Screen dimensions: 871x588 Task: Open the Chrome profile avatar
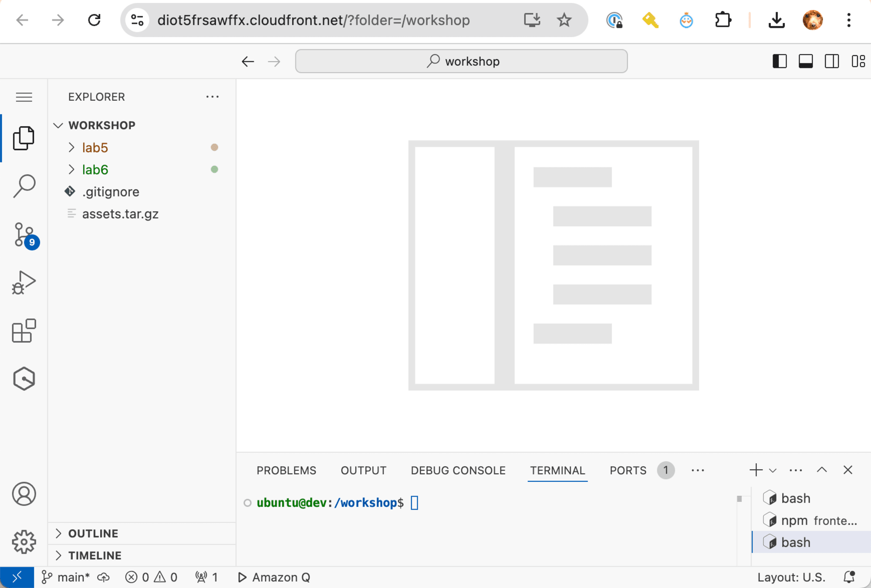coord(813,20)
